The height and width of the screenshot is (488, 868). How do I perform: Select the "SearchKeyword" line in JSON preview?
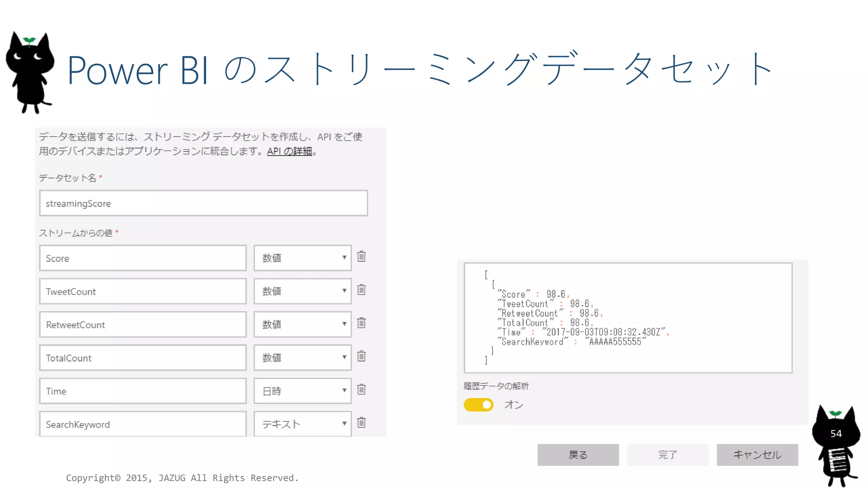tap(572, 341)
